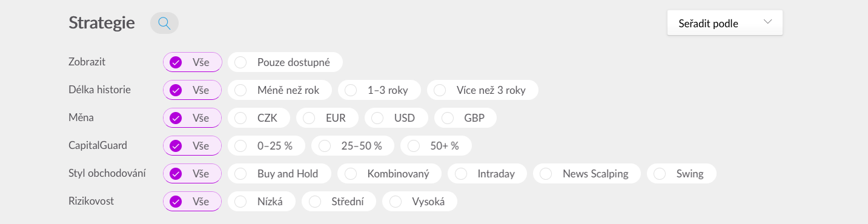The image size is (868, 224).
Task: Click checked Vše in Zobrazit row
Action: 193,62
